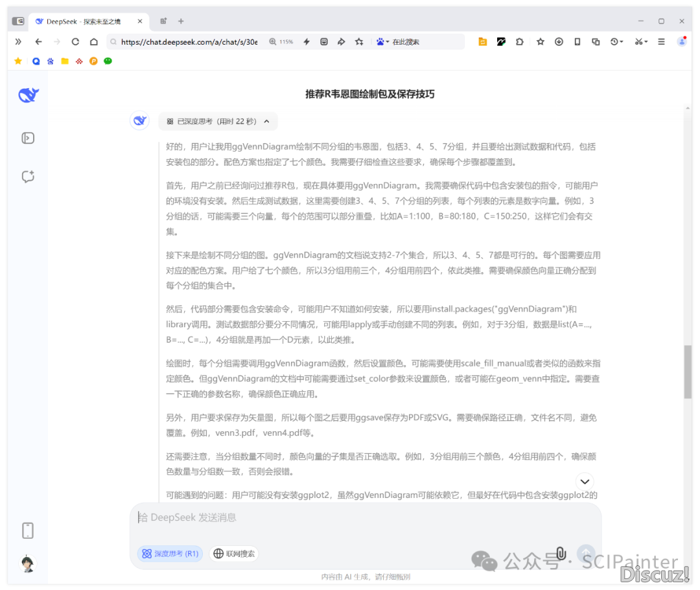
Task: Send the message with the arrow button
Action: coord(586,553)
